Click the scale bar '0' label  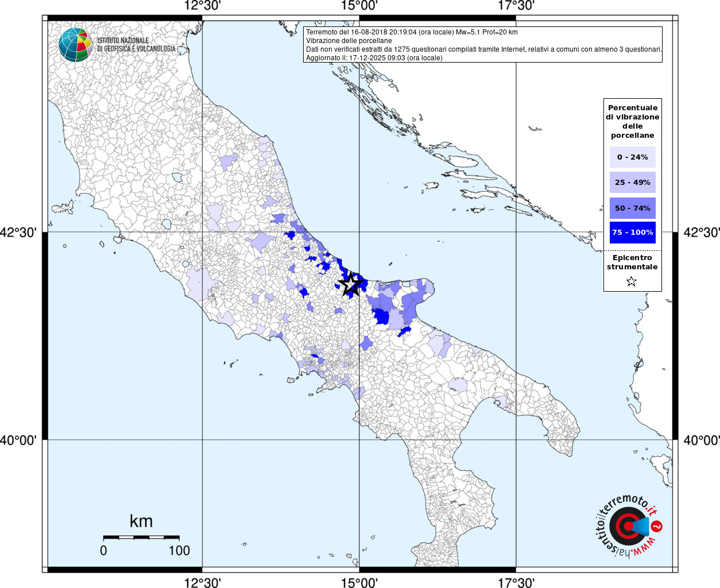(103, 550)
